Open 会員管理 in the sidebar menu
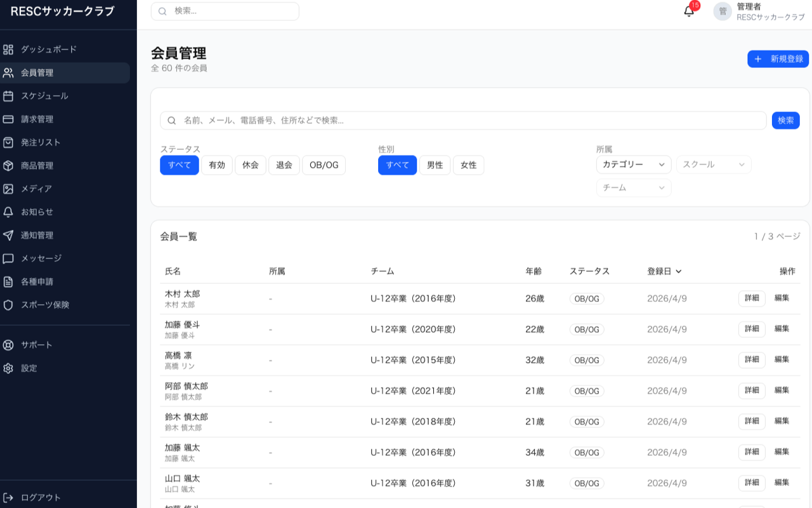Image resolution: width=812 pixels, height=508 pixels. click(x=65, y=73)
